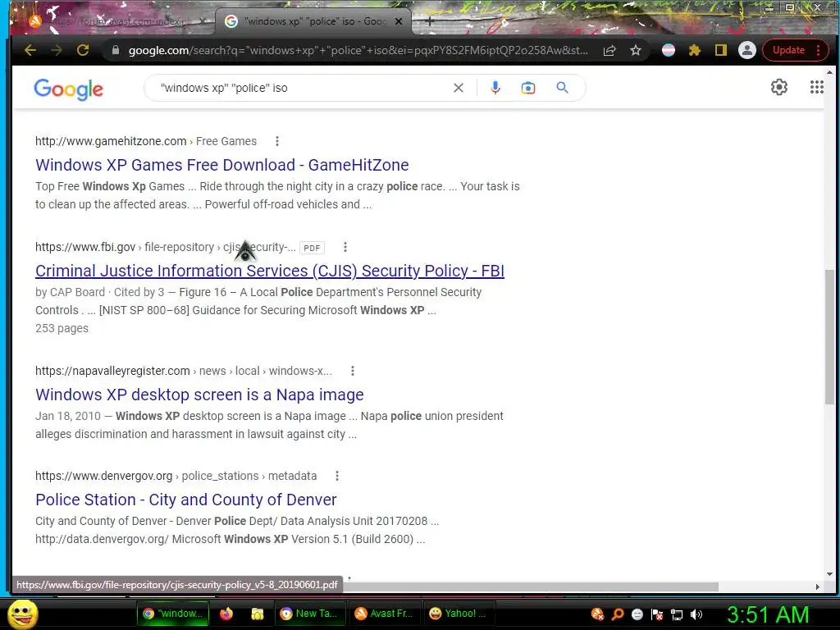Viewport: 840px width, 630px height.
Task: Clear the search query with the X
Action: coord(458,88)
